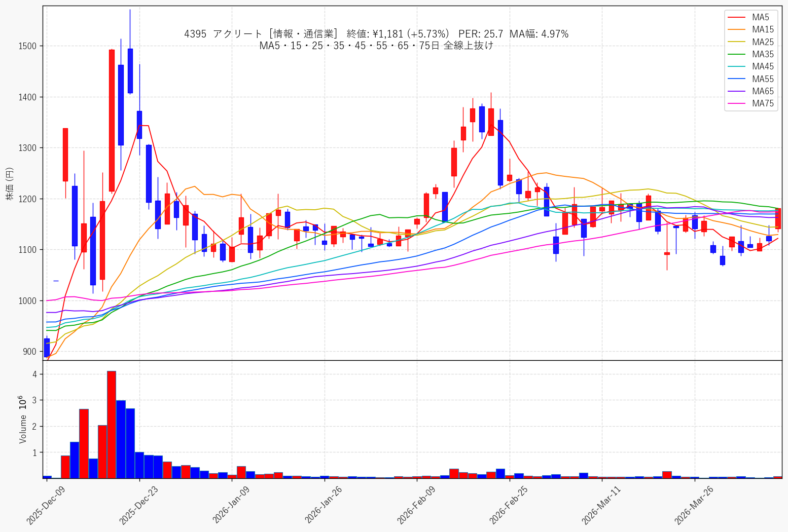Image resolution: width=788 pixels, height=532 pixels.
Task: Click the MA15 legend entry
Action: (750, 30)
